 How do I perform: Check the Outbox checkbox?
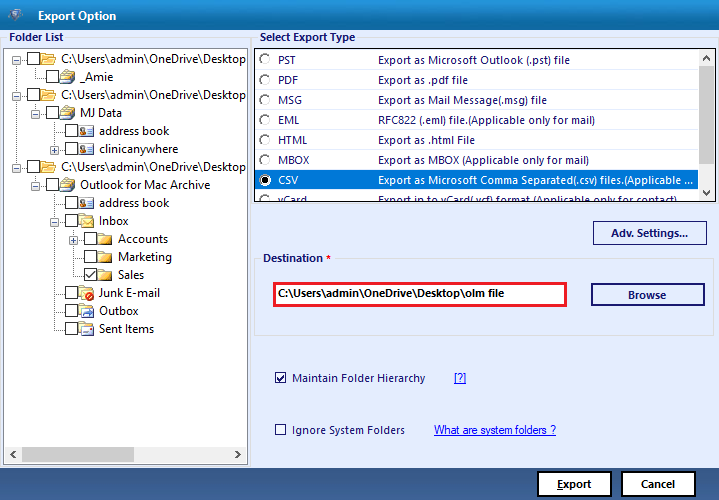[x=71, y=311]
